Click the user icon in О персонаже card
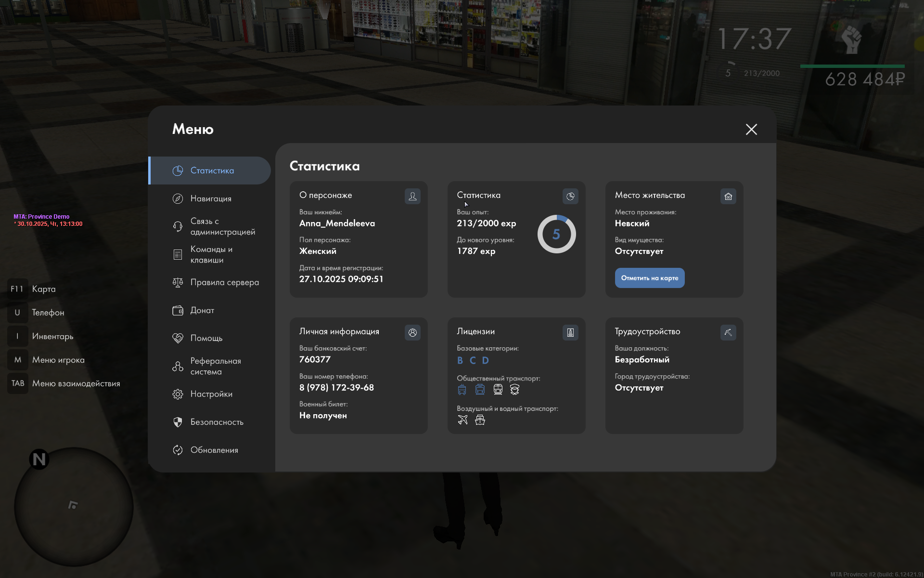 [412, 196]
